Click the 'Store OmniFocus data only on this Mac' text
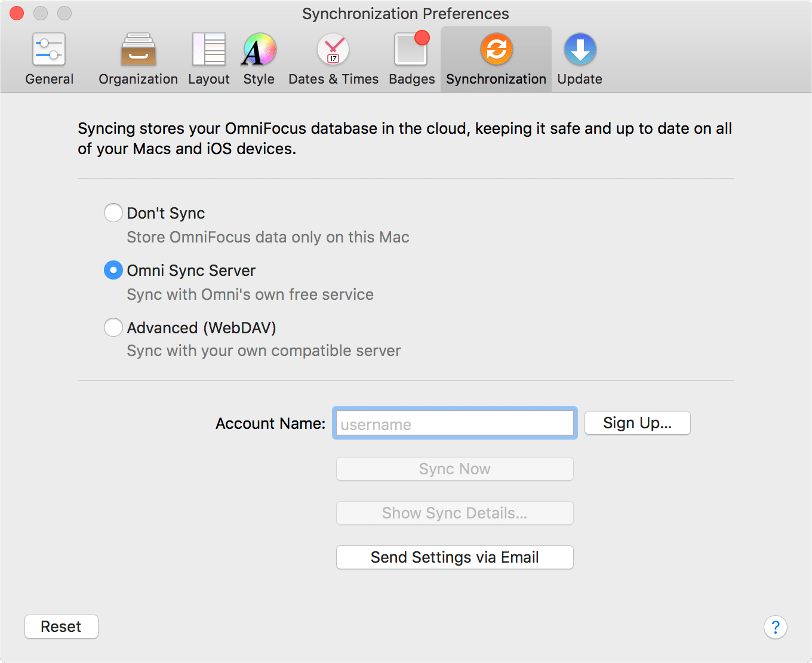Viewport: 812px width, 663px height. (x=268, y=237)
